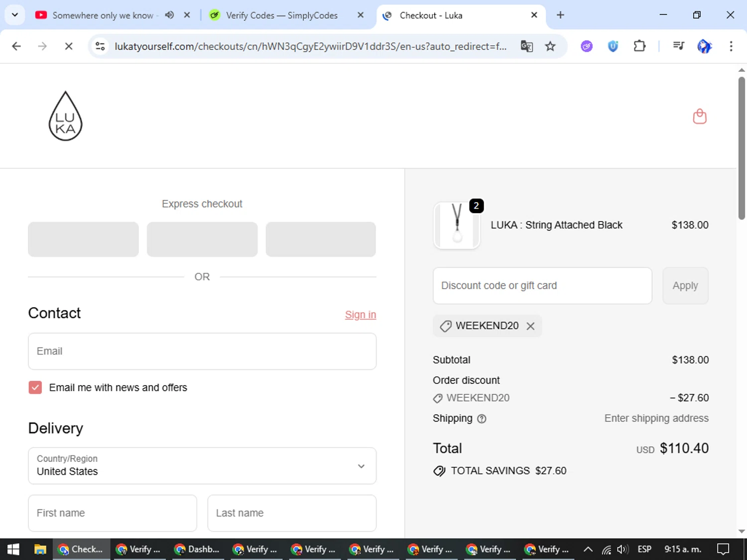This screenshot has height=560, width=747.
Task: Focus the Email input field
Action: click(202, 351)
